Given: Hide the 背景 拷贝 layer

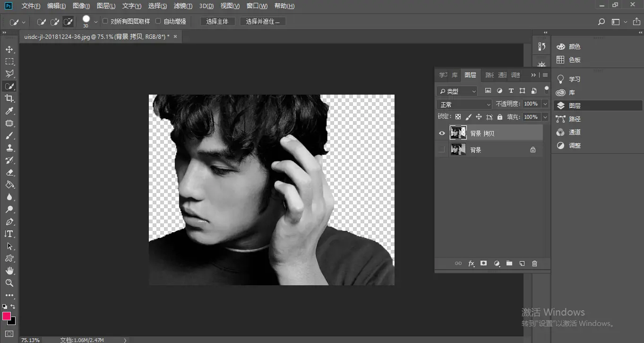Looking at the screenshot, I should point(442,133).
